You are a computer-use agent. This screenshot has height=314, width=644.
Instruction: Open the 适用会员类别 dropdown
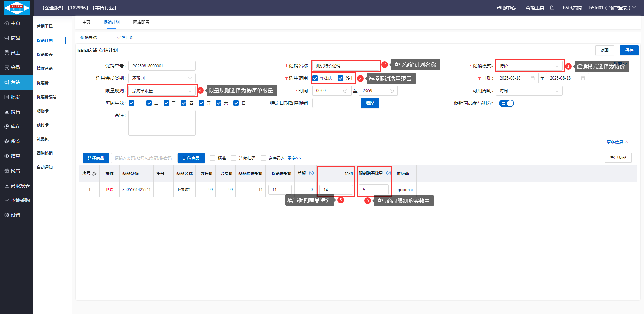click(x=162, y=78)
